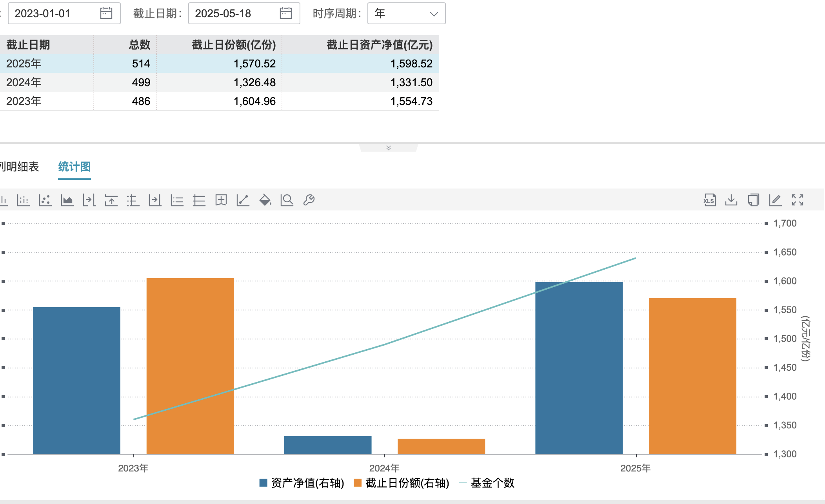
Task: Switch to the 统计图 tab
Action: point(74,167)
